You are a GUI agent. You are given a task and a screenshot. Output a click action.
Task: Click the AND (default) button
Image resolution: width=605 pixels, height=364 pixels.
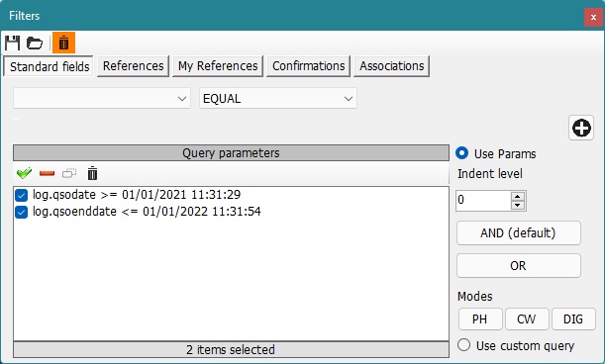[519, 232]
